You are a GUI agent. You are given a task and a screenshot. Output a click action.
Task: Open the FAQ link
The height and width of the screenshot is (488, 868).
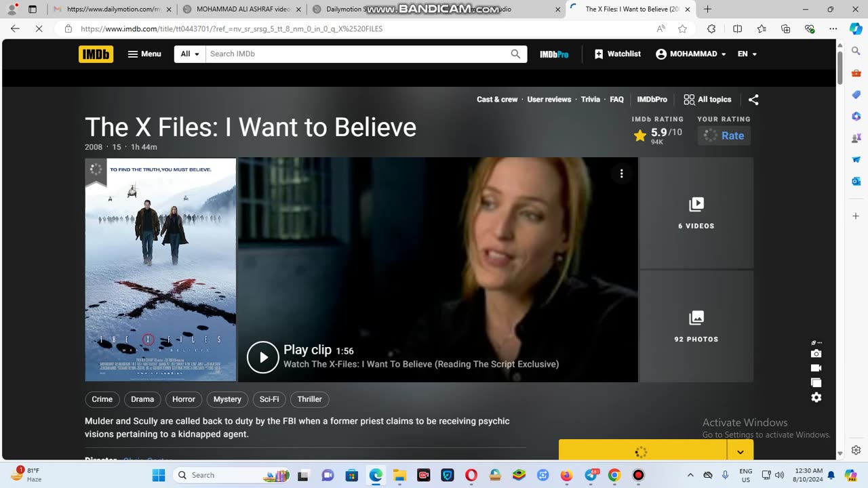click(x=616, y=100)
